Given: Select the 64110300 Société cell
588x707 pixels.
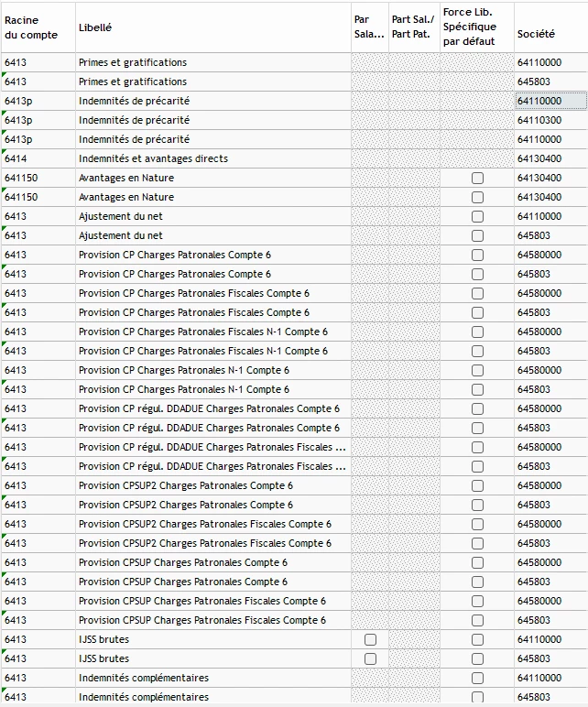Looking at the screenshot, I should 551,120.
